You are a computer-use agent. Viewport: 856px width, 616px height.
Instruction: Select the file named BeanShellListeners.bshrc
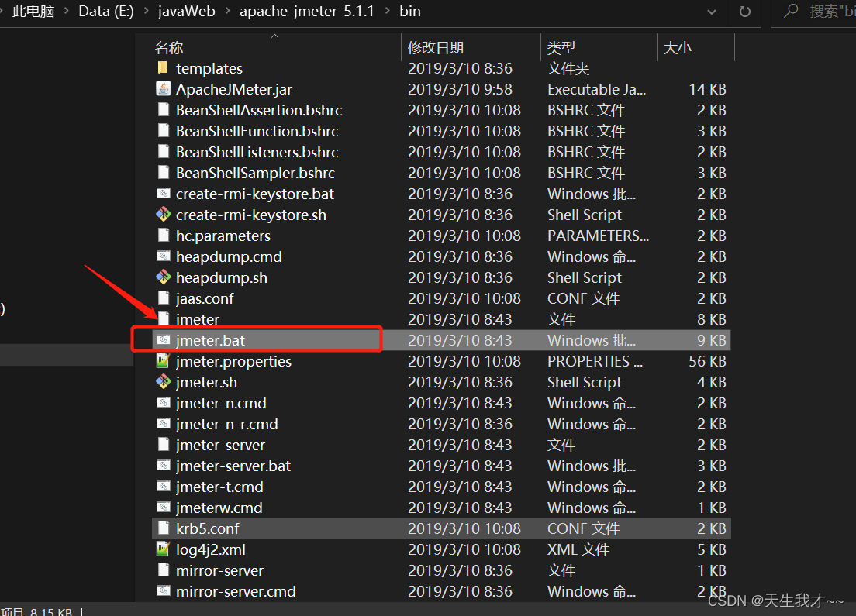click(257, 152)
